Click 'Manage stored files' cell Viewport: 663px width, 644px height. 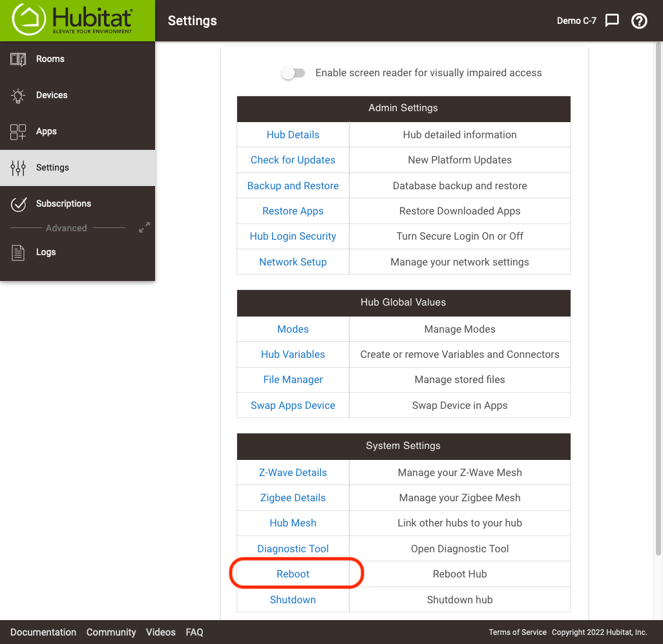[x=459, y=380]
